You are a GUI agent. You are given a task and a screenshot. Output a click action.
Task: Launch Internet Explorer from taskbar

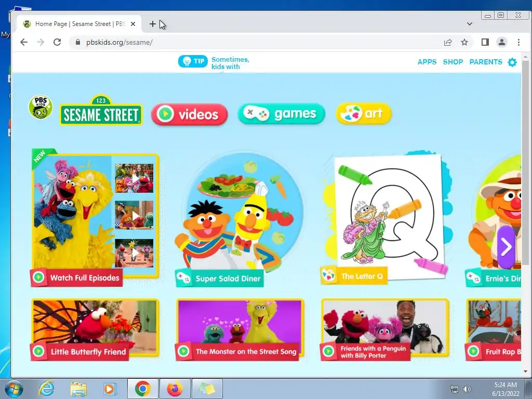click(x=46, y=389)
